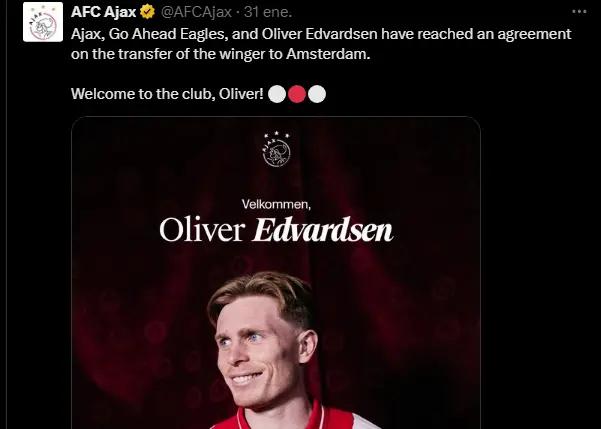This screenshot has height=429, width=601.
Task: Click the "Oliver" title word in image
Action: [202, 230]
